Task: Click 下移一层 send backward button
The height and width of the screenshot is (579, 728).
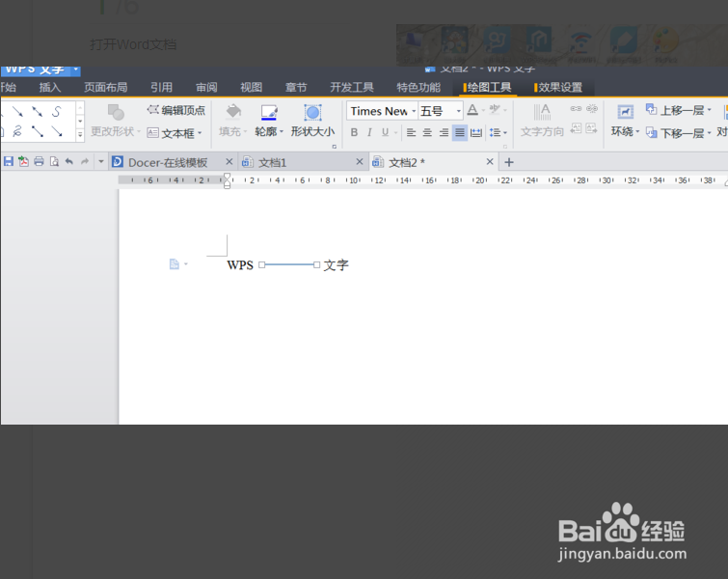Action: (x=678, y=133)
